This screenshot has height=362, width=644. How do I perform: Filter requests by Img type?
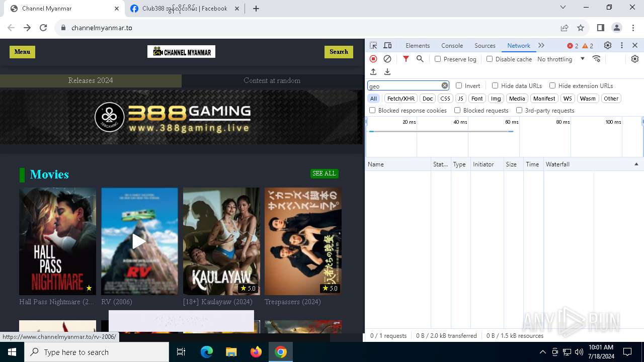click(x=496, y=99)
